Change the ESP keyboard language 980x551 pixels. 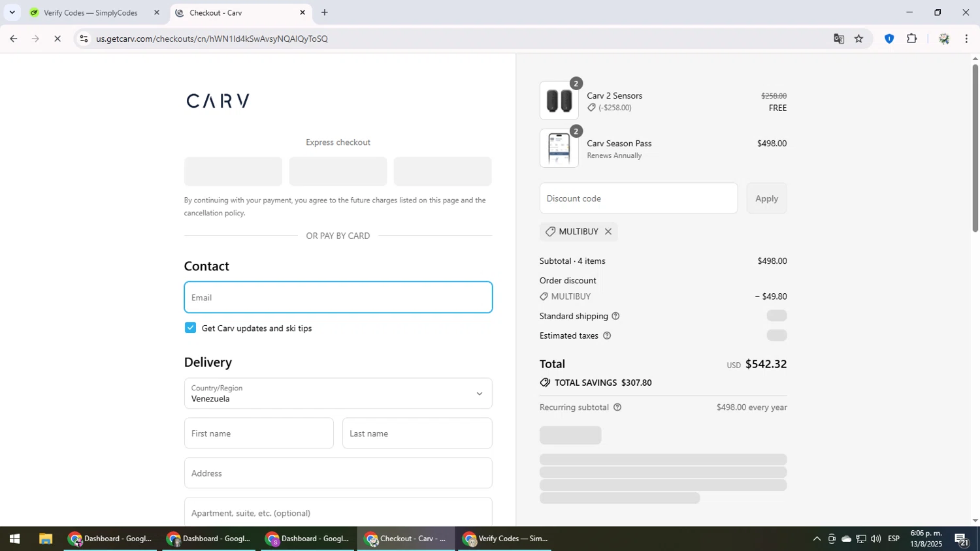(894, 539)
